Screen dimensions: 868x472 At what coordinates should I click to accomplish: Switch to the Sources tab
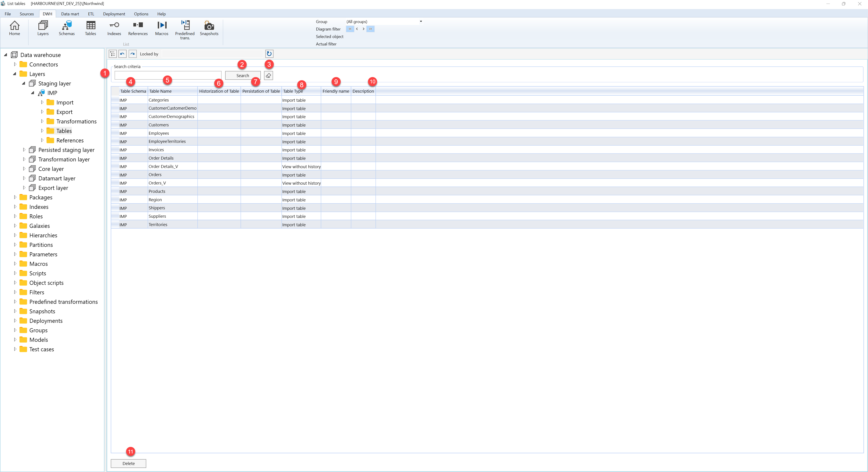tap(27, 14)
